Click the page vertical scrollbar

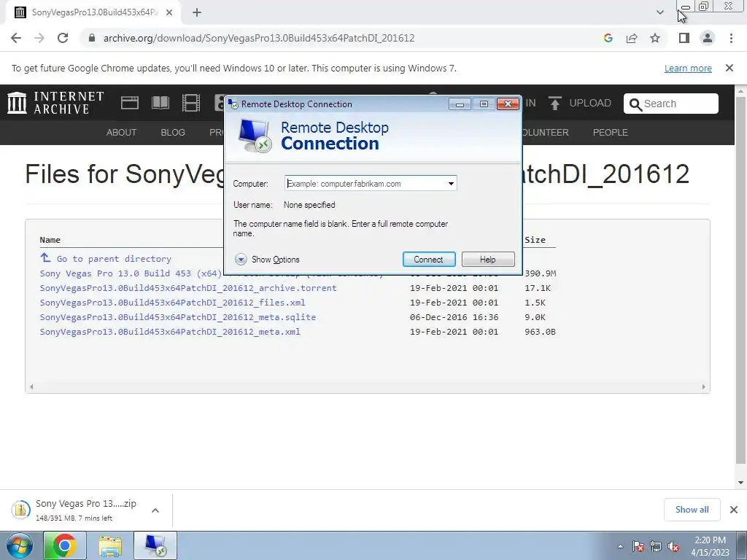[x=740, y=281]
